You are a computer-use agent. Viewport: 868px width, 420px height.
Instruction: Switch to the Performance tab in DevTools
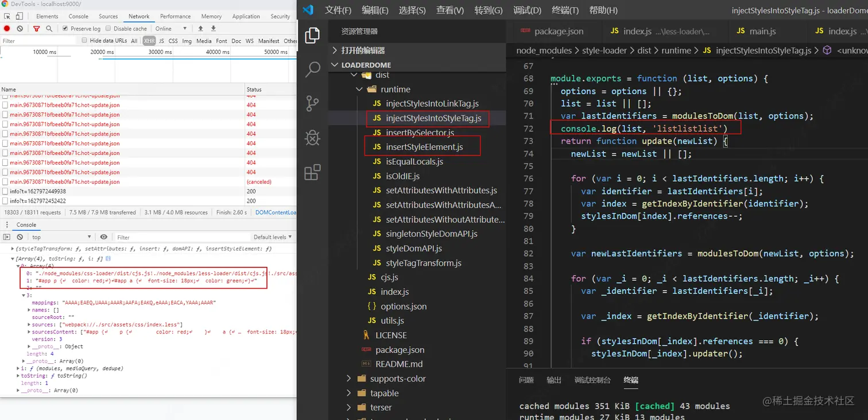pos(176,17)
